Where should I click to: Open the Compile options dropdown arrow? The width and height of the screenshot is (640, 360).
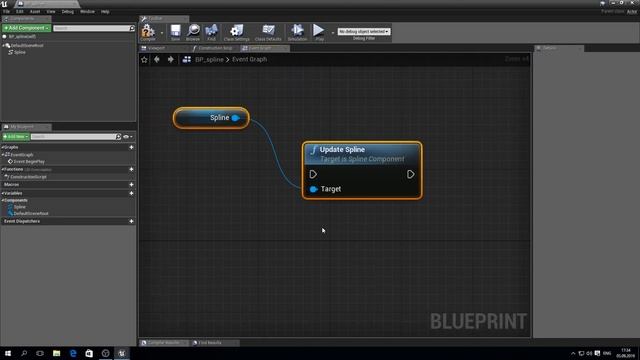point(162,33)
